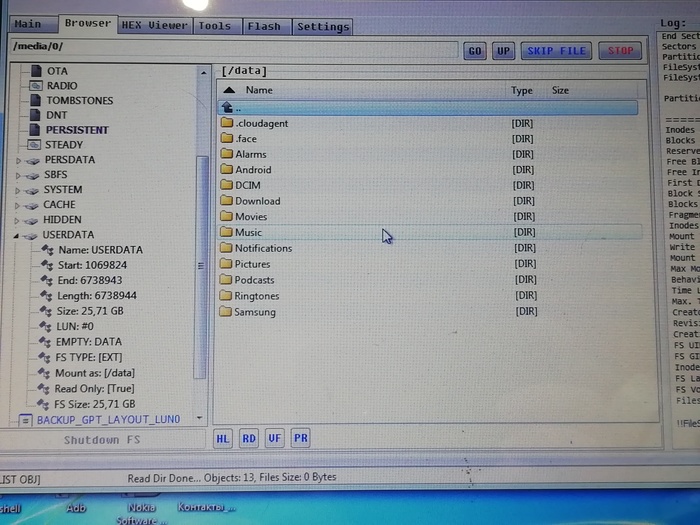Expand the HIDDEN partition node
700x525 pixels.
pos(17,221)
